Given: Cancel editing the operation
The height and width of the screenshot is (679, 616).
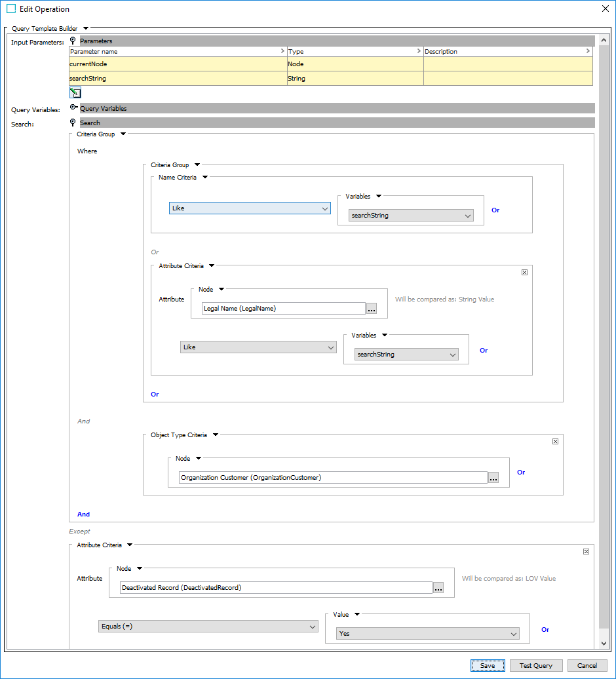Looking at the screenshot, I should (x=587, y=666).
